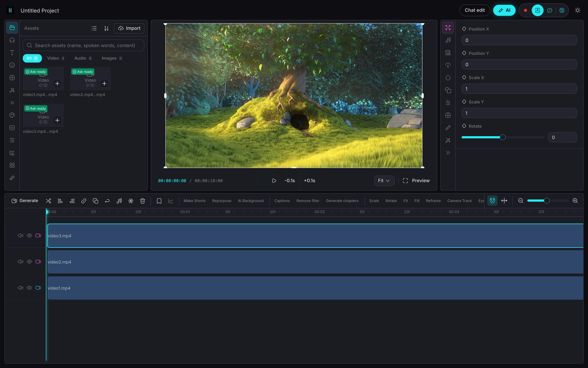Open the speed curve graph icon

point(171,201)
